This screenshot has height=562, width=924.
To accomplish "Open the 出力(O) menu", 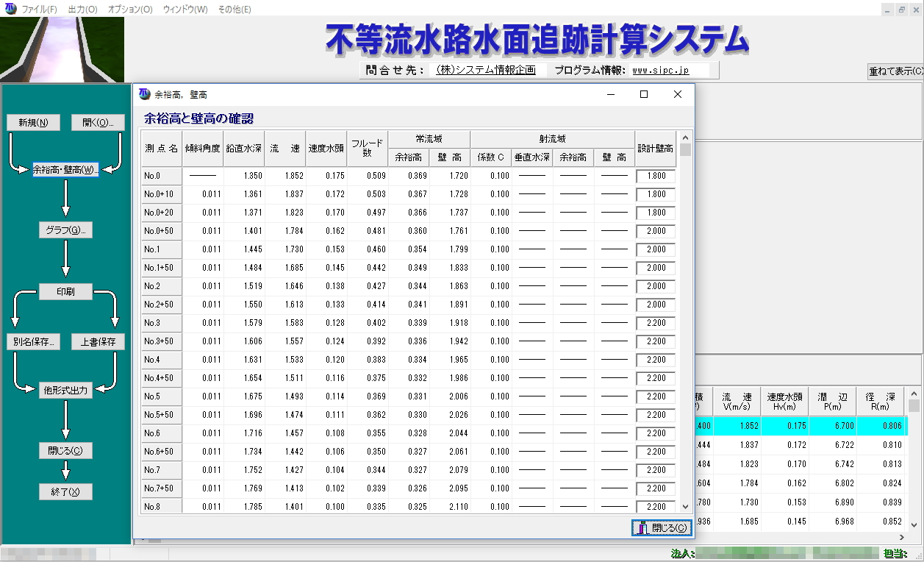I will click(82, 10).
